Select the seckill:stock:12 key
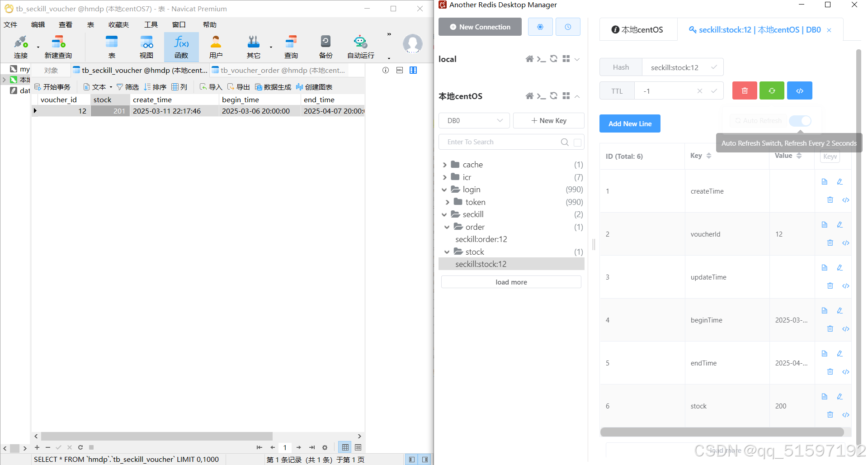This screenshot has width=868, height=465. click(511, 264)
